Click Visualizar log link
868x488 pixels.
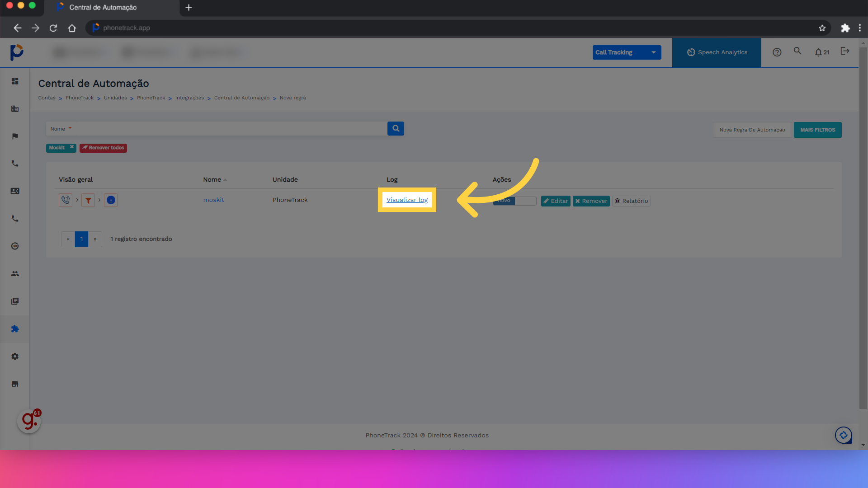[407, 200]
